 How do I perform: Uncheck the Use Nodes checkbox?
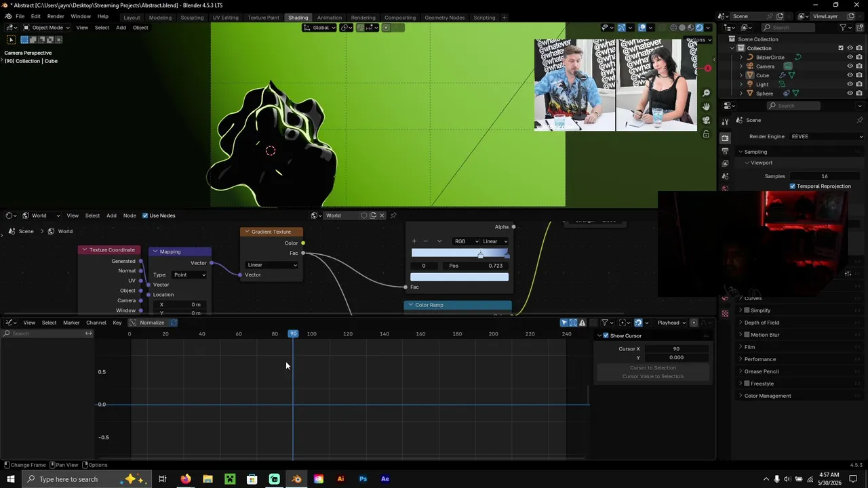[x=145, y=216]
